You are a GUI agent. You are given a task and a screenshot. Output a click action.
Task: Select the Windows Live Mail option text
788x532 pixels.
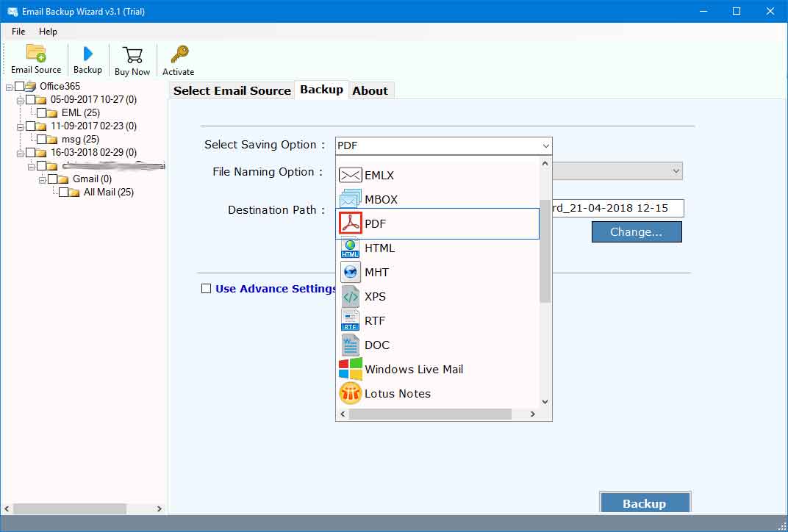coord(414,369)
